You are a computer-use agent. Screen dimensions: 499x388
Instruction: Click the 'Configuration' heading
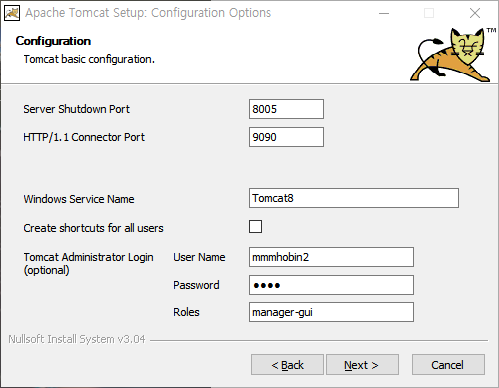tap(53, 41)
